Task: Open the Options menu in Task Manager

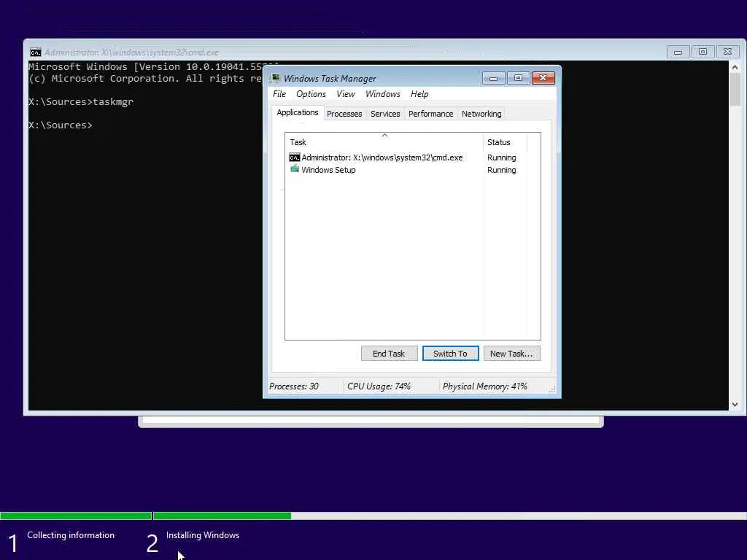Action: [311, 94]
